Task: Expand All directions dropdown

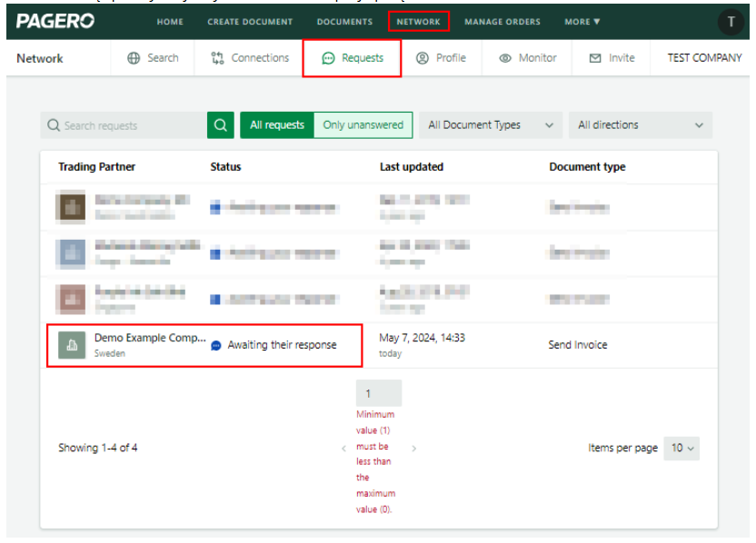Action: tap(640, 125)
